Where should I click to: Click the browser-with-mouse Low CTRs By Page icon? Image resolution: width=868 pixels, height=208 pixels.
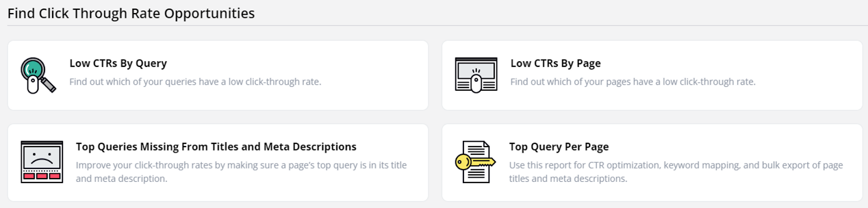pos(476,75)
